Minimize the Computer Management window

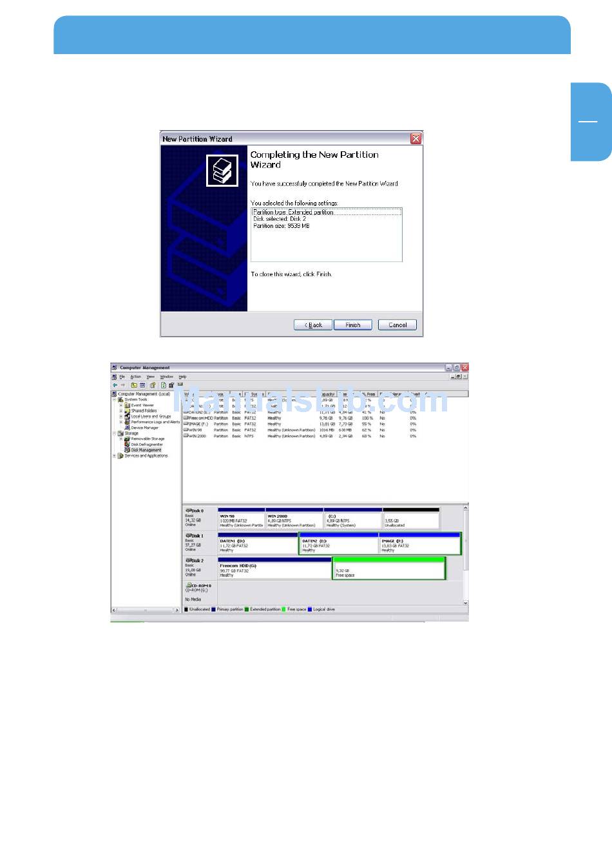(x=449, y=368)
